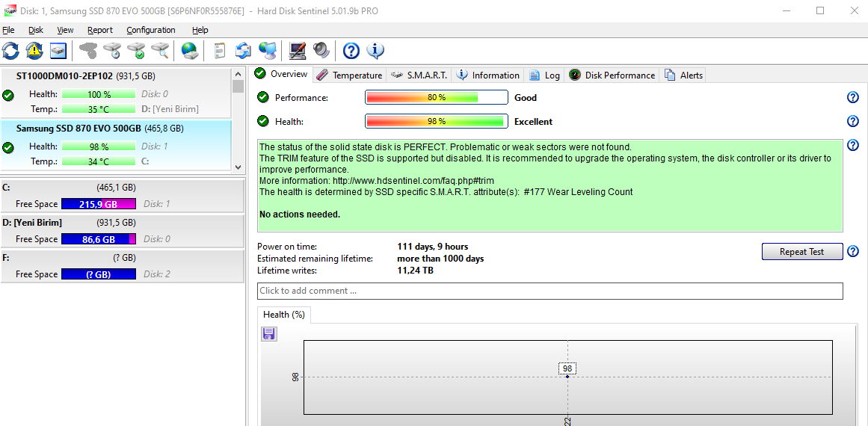Click the help icon beside Performance row
This screenshot has height=426, width=868.
[x=853, y=97]
